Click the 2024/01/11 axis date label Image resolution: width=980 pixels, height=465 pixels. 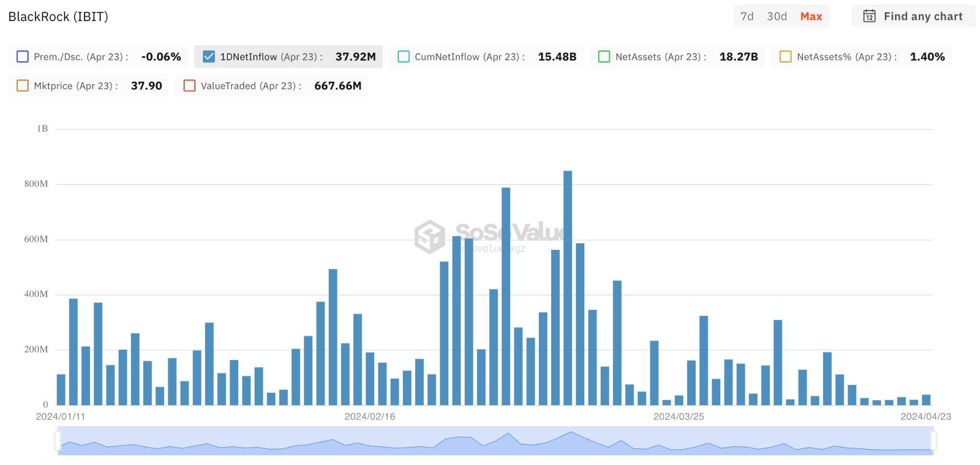61,417
